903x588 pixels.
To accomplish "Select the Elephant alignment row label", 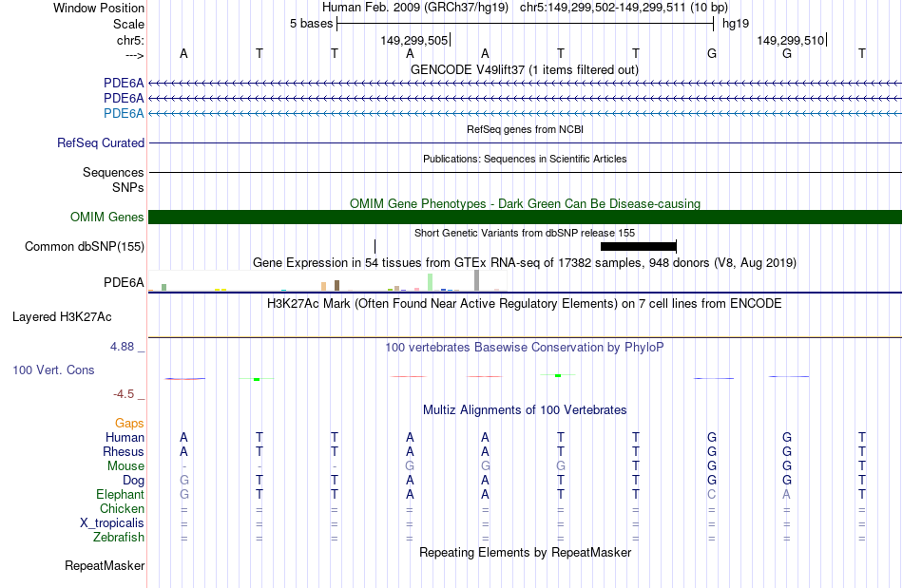I will point(121,494).
